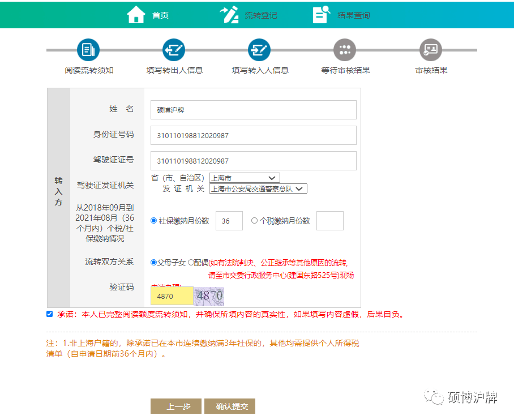
Task: Click the 等待审核结果 step icon
Action: 345,49
